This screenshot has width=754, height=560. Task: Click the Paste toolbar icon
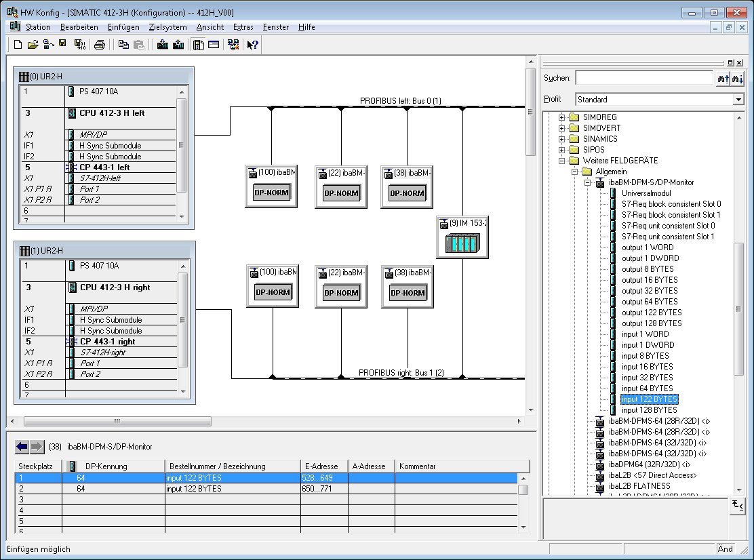(139, 45)
